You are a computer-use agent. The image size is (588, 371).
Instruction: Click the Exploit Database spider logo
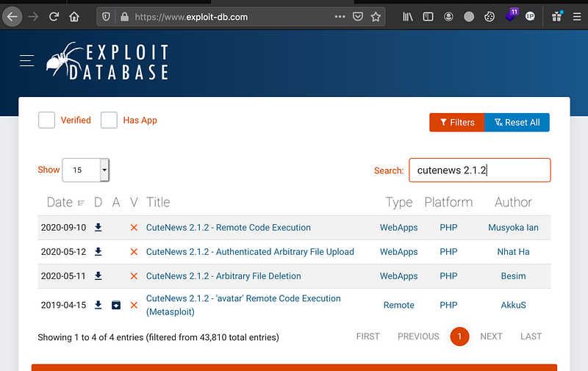click(107, 61)
